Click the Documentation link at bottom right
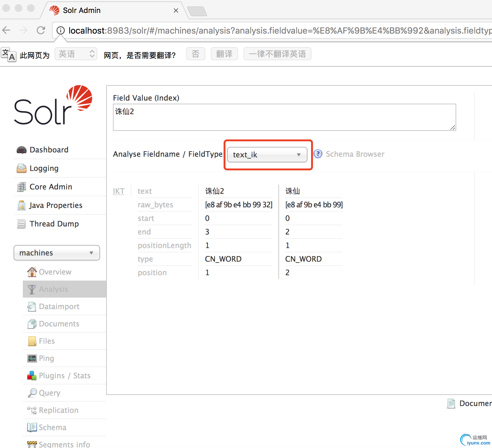Screen dimensions: 492x448 [475, 404]
